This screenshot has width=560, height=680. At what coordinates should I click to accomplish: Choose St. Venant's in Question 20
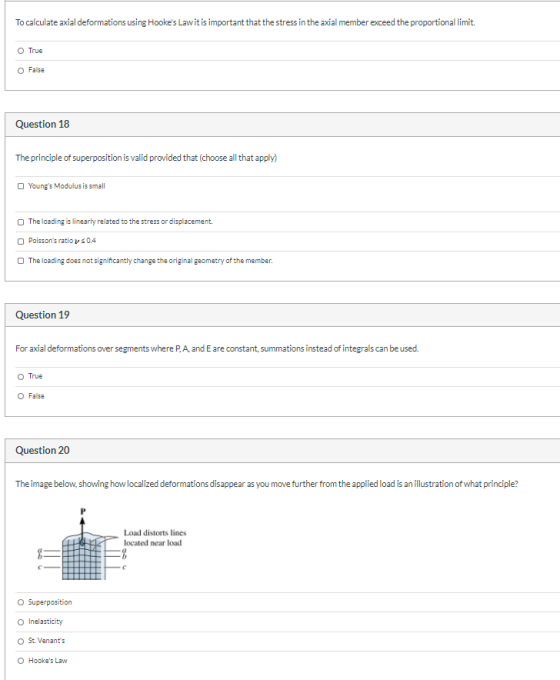(x=20, y=641)
